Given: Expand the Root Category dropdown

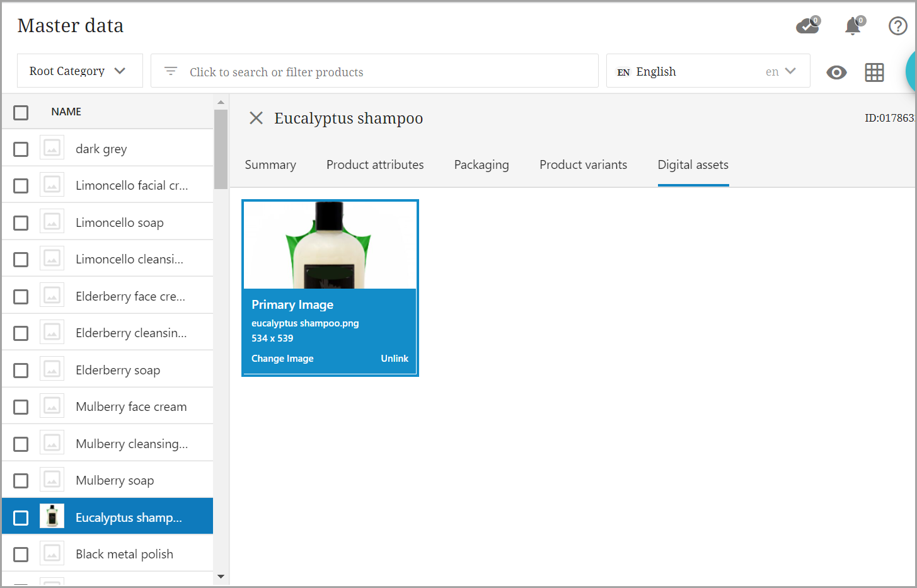Looking at the screenshot, I should point(79,71).
